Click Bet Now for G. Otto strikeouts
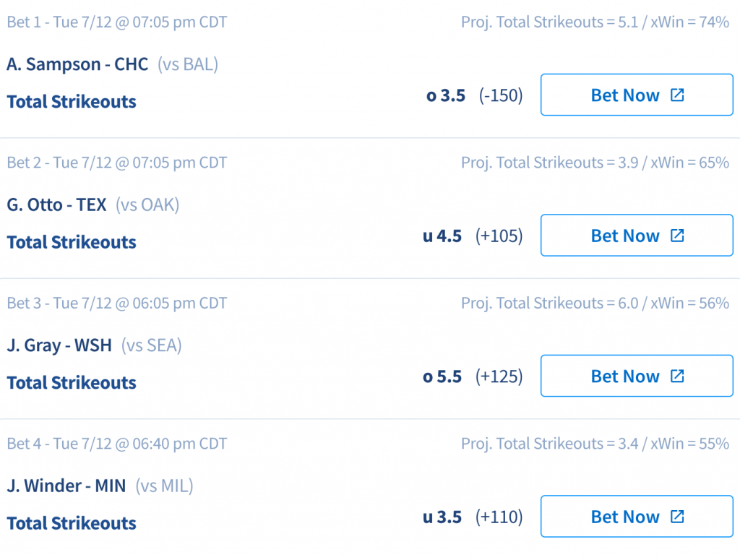Image resolution: width=740 pixels, height=560 pixels. click(637, 236)
